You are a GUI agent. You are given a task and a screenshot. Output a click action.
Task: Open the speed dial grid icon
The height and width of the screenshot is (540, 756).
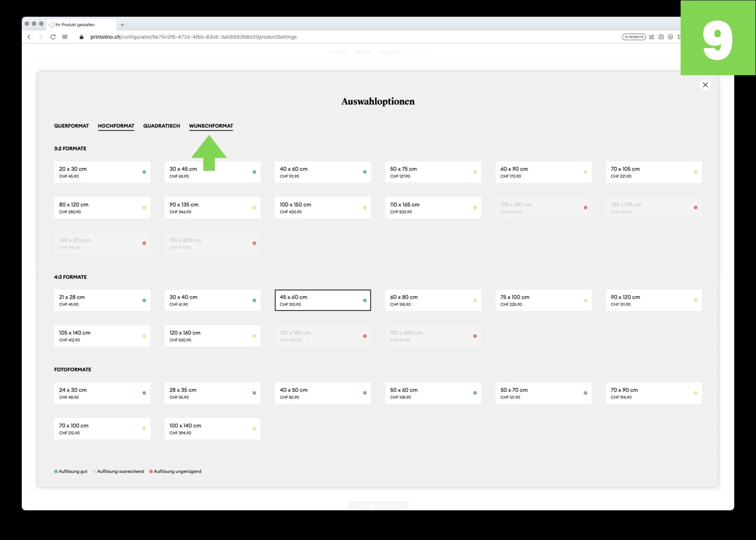click(65, 37)
